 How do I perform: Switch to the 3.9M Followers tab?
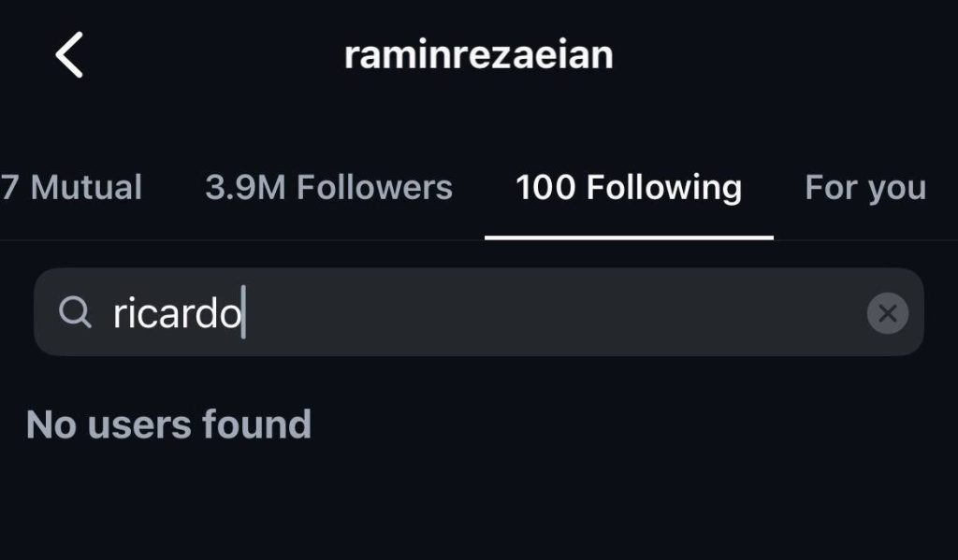[328, 188]
